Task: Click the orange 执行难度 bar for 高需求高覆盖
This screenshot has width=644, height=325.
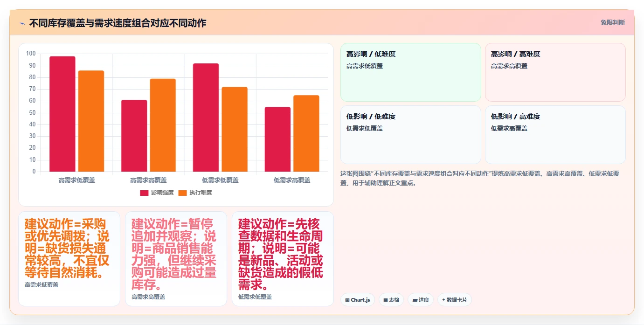Action: 163,125
